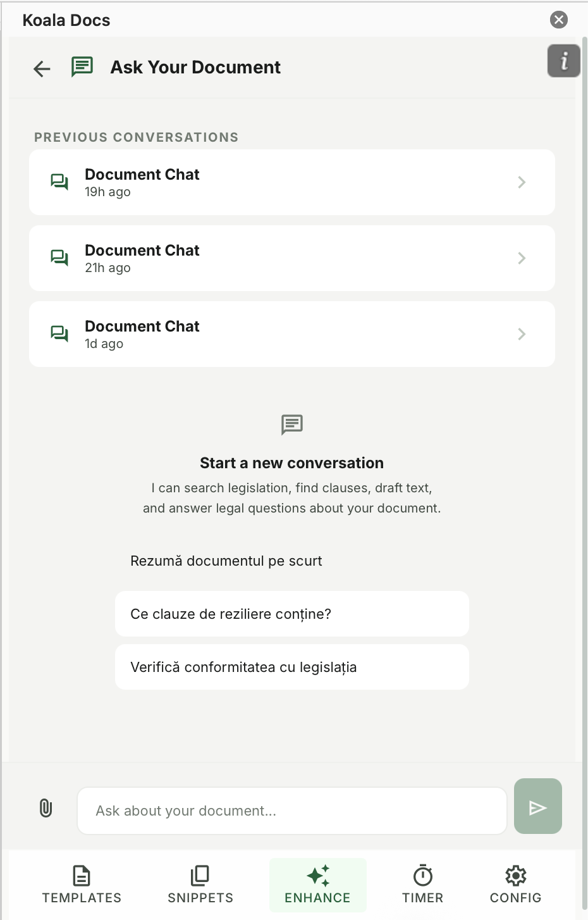
Task: Open the 21h ago conversation via its chevron
Action: pos(521,258)
